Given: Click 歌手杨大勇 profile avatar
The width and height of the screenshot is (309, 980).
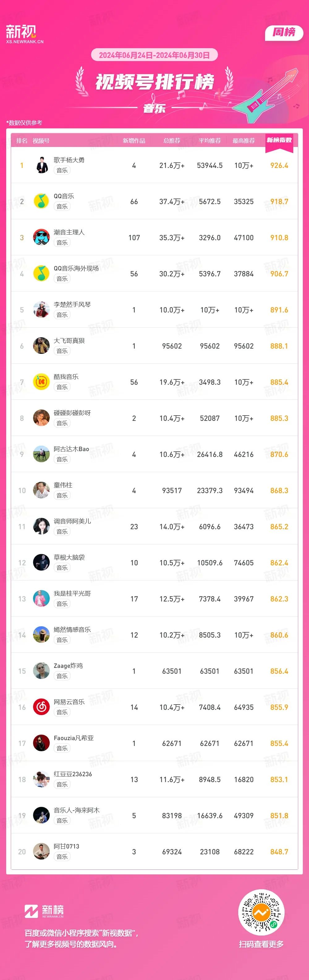Looking at the screenshot, I should pyautogui.click(x=41, y=165).
